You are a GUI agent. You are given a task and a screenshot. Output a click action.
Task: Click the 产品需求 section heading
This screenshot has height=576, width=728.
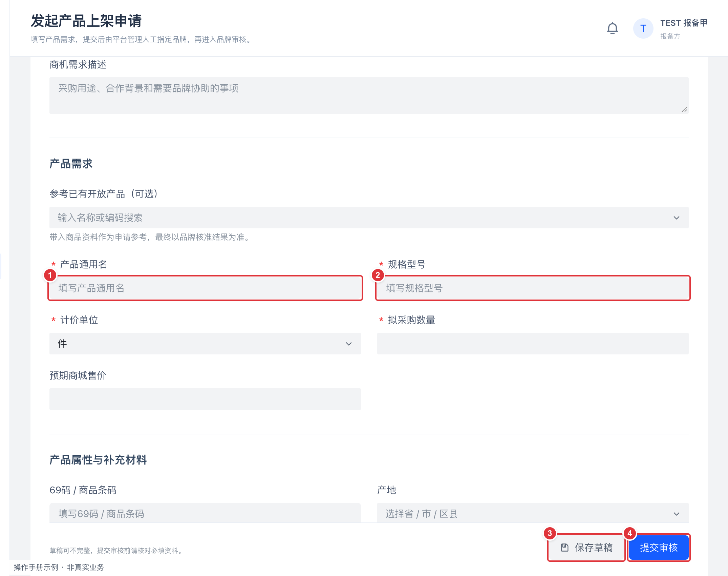click(71, 164)
